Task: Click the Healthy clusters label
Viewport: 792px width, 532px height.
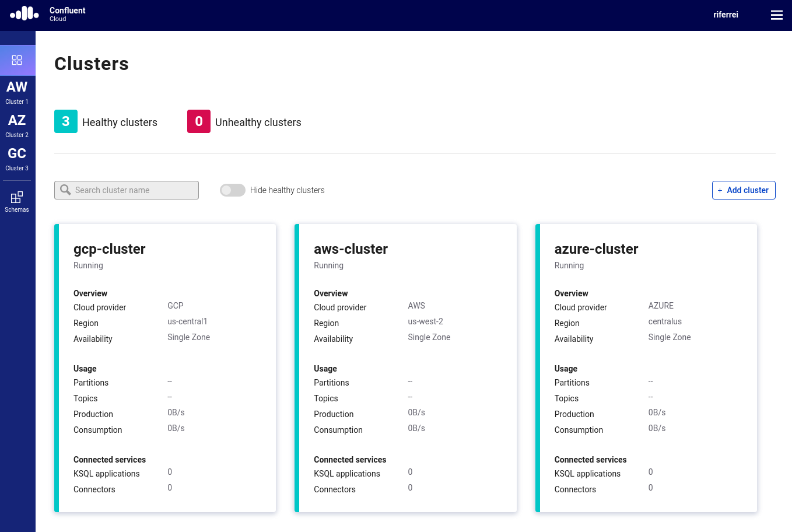Action: click(x=120, y=123)
